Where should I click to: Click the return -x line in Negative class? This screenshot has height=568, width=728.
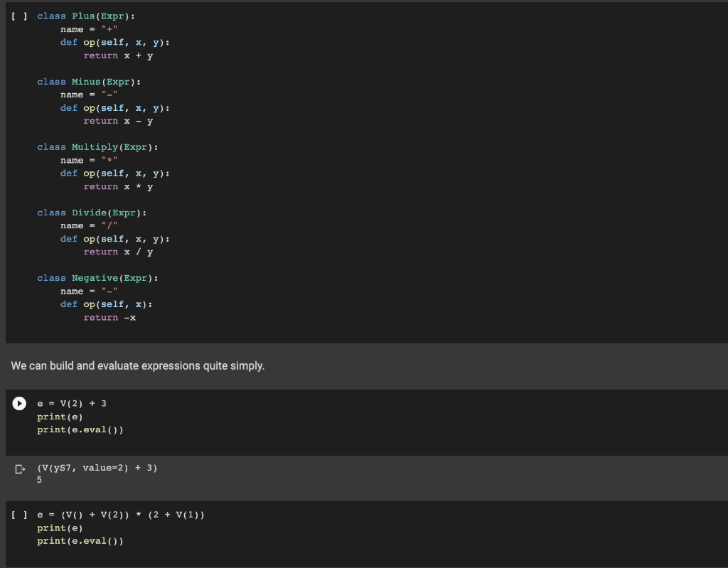(112, 317)
